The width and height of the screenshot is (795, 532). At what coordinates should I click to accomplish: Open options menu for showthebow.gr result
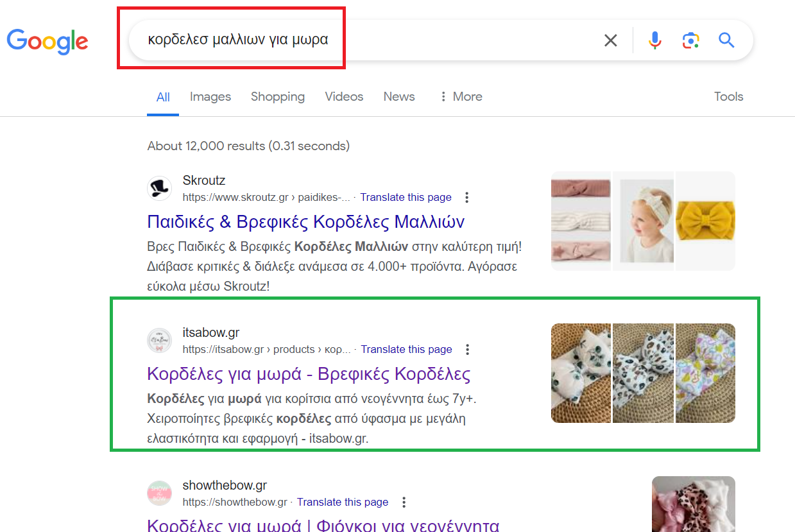pos(404,502)
